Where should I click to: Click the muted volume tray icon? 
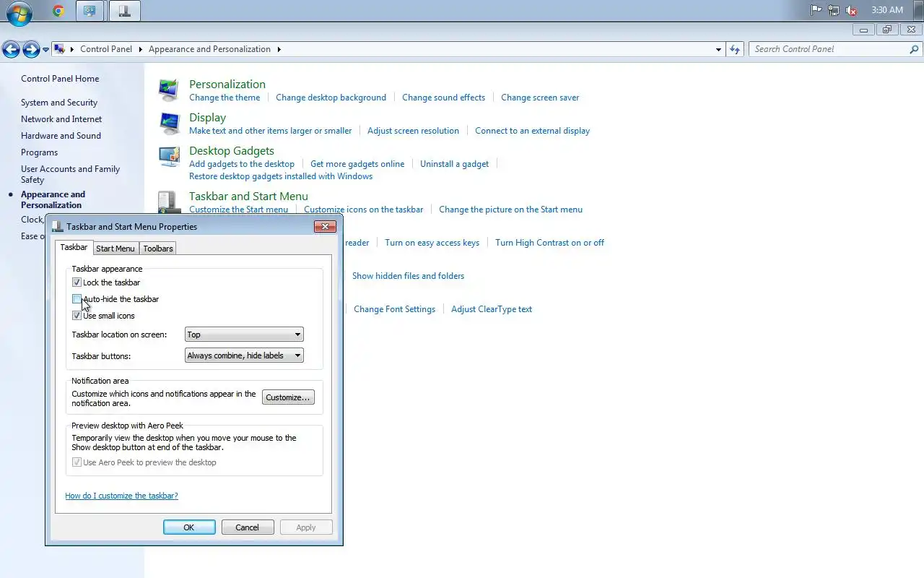tap(851, 10)
